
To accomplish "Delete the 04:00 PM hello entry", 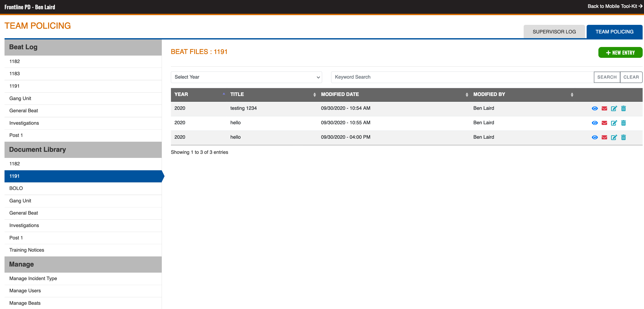I will tap(623, 137).
